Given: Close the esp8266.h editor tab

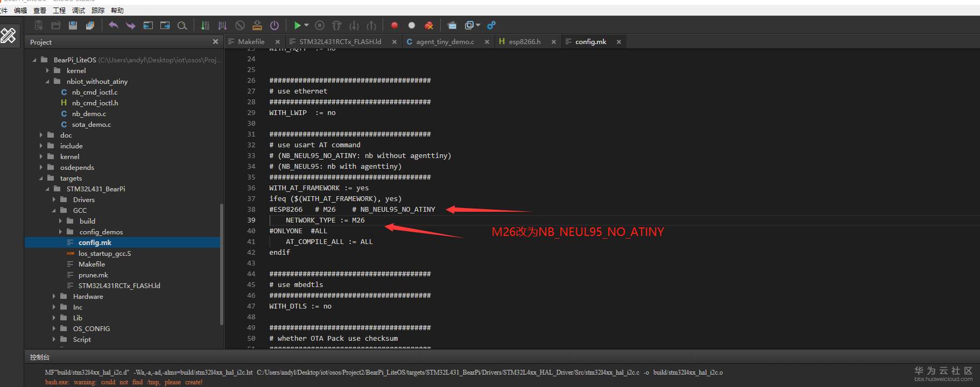Looking at the screenshot, I should pyautogui.click(x=553, y=42).
